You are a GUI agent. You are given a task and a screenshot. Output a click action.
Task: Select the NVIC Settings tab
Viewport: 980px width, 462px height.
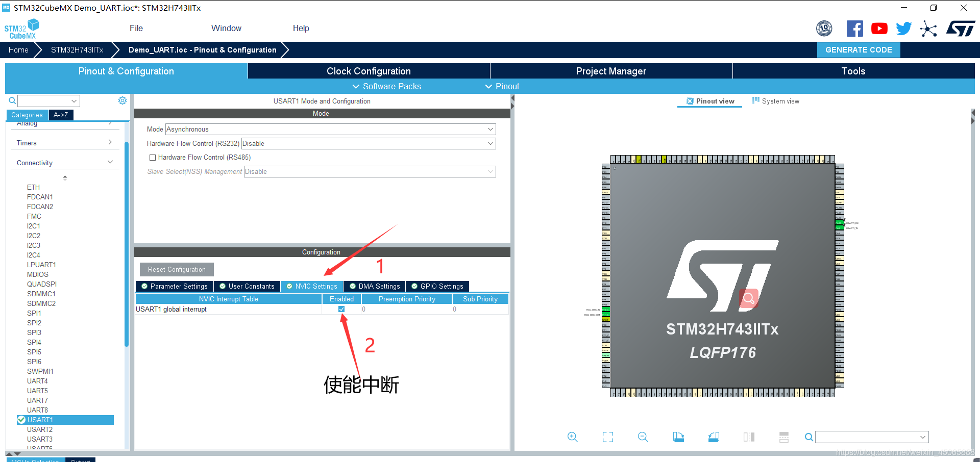point(312,286)
